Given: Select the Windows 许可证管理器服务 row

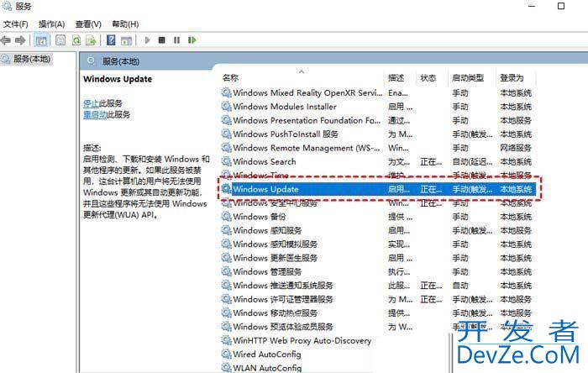Looking at the screenshot, I should (376, 299).
